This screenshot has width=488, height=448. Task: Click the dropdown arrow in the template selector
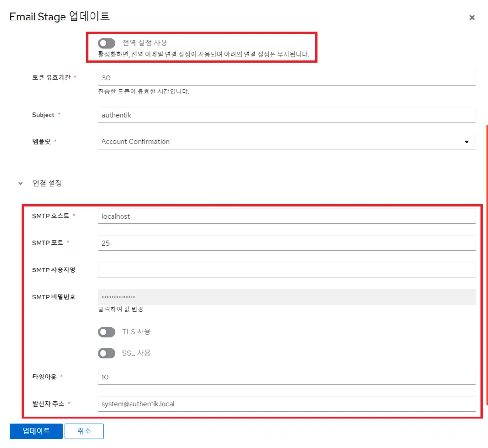[x=466, y=142]
